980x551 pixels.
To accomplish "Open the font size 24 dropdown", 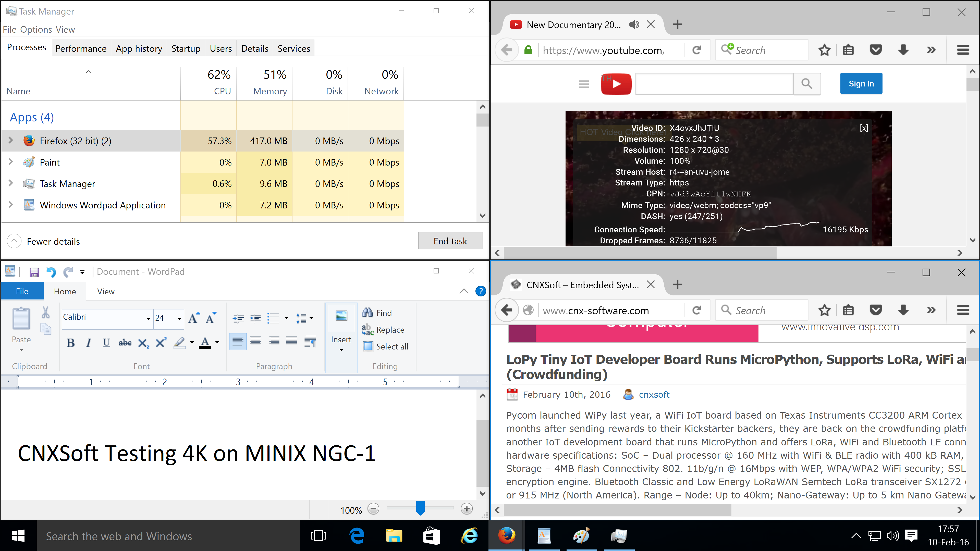I will (179, 318).
